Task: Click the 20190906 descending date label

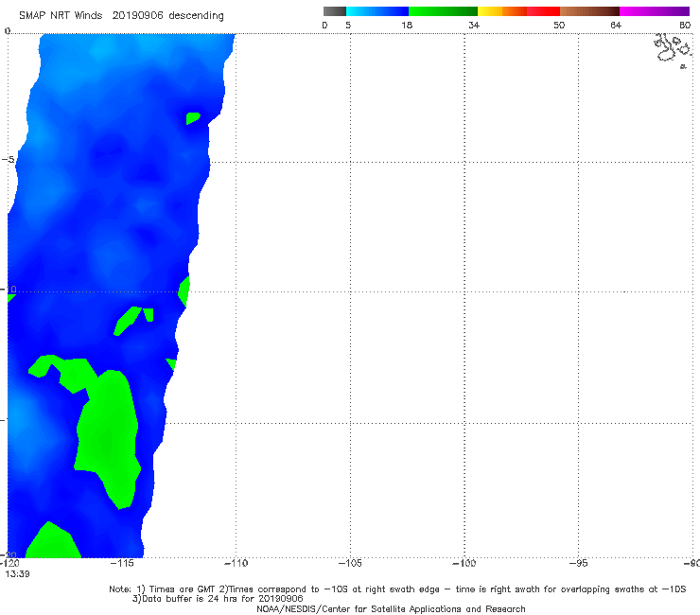Action: (167, 16)
